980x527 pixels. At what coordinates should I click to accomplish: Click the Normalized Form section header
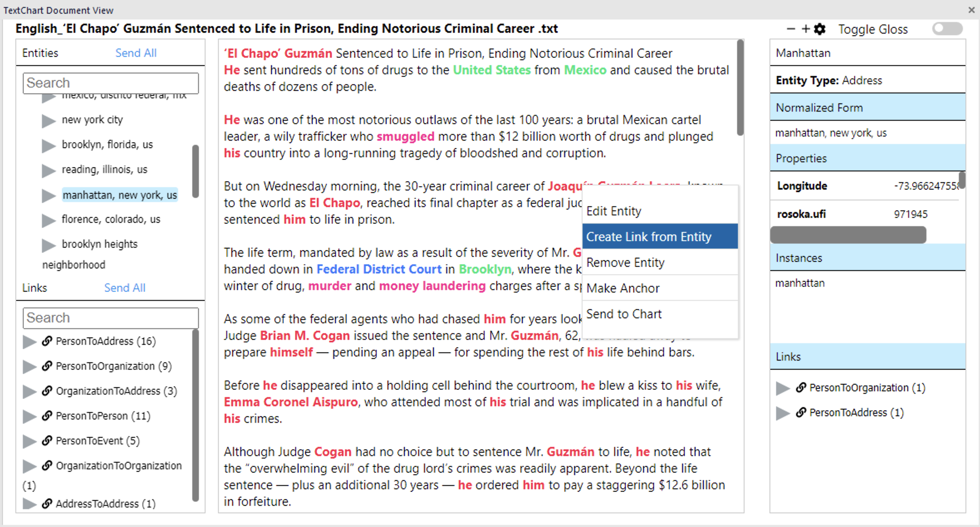click(x=868, y=107)
